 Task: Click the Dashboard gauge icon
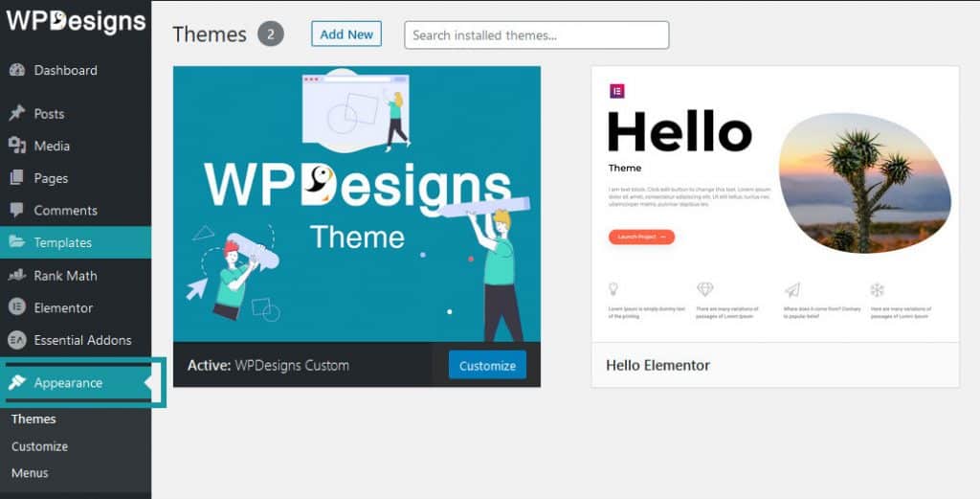pyautogui.click(x=17, y=70)
